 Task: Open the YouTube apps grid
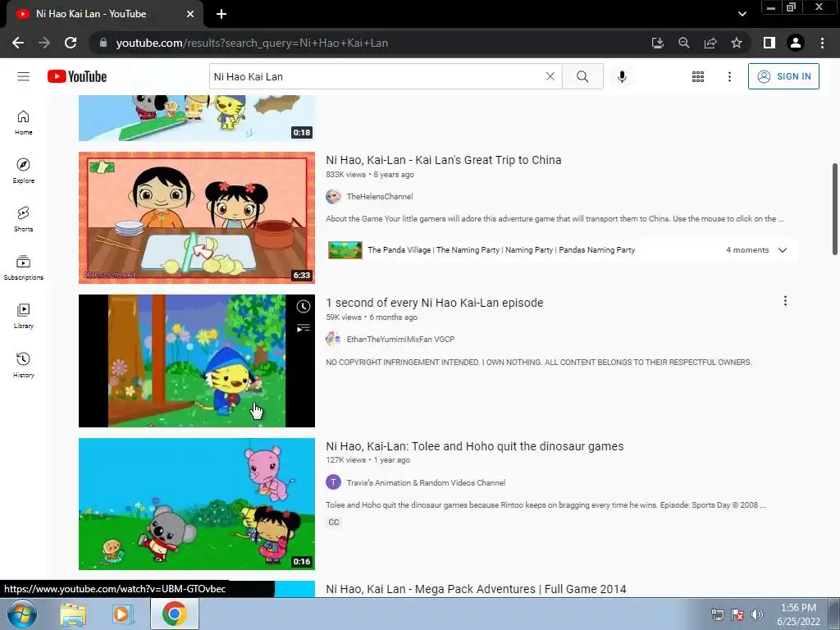click(697, 76)
